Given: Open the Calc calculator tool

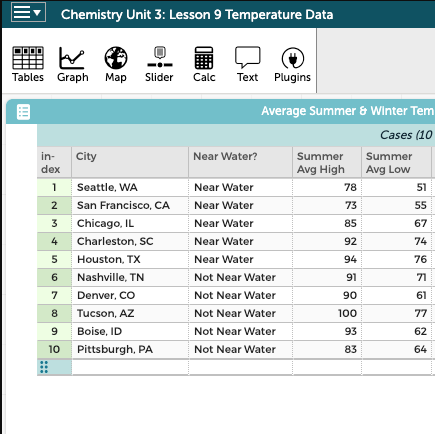Looking at the screenshot, I should pos(204,64).
